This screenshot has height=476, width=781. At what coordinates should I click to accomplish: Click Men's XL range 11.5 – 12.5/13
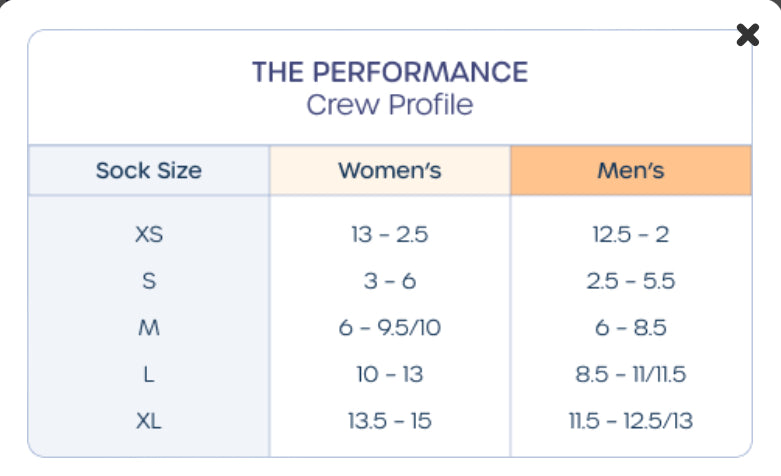(x=630, y=421)
